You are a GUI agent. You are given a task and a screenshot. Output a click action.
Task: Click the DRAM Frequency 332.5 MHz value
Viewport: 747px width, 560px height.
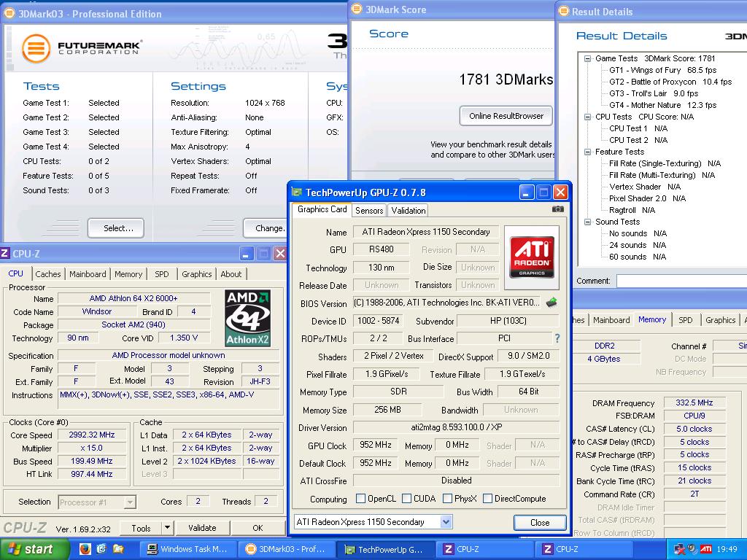point(694,402)
